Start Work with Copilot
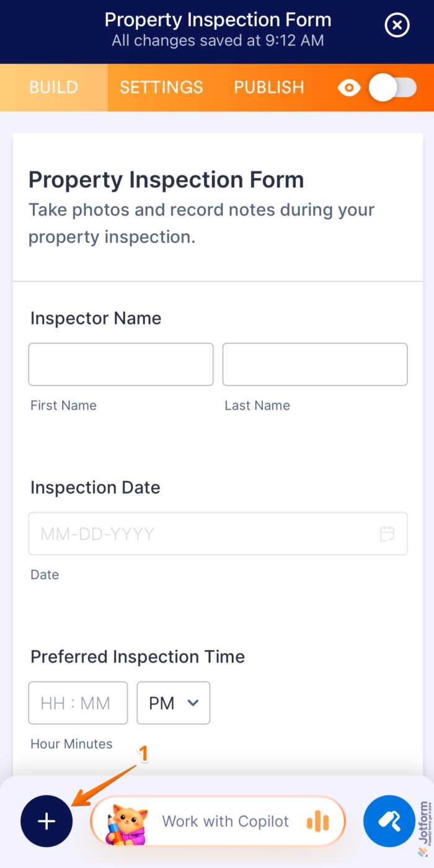This screenshot has height=868, width=434. [x=226, y=821]
